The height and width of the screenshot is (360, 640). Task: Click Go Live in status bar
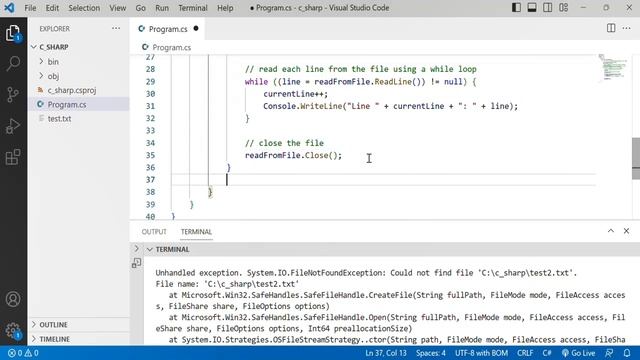578,353
